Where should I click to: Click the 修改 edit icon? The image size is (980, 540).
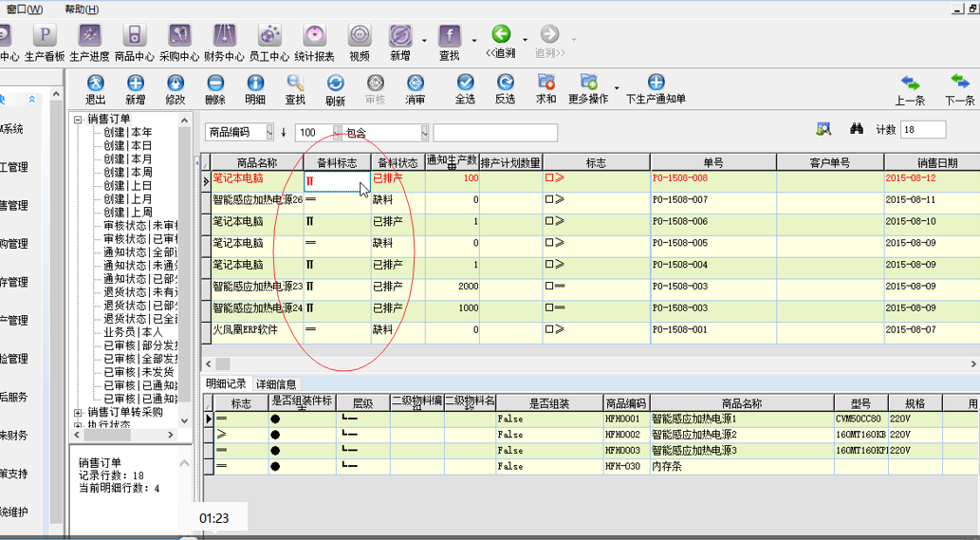[x=175, y=84]
